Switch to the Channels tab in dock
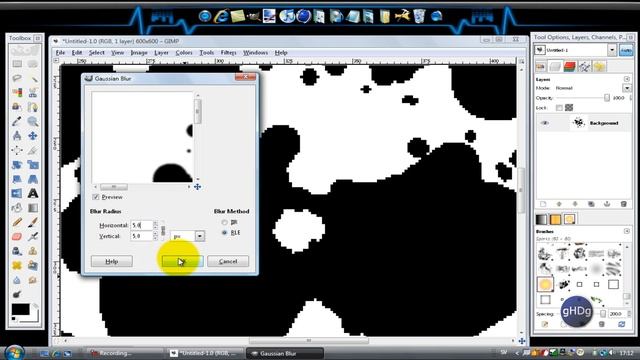640x360 pixels. 569,66
